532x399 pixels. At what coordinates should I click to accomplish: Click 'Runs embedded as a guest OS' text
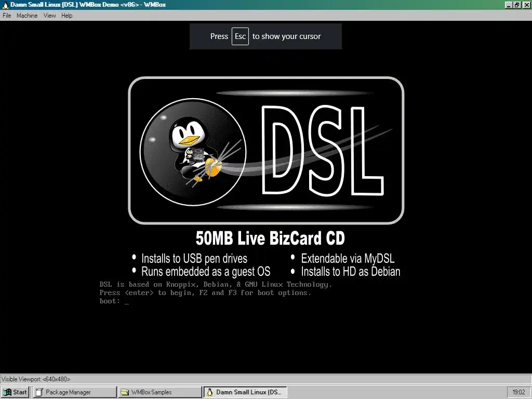[206, 271]
